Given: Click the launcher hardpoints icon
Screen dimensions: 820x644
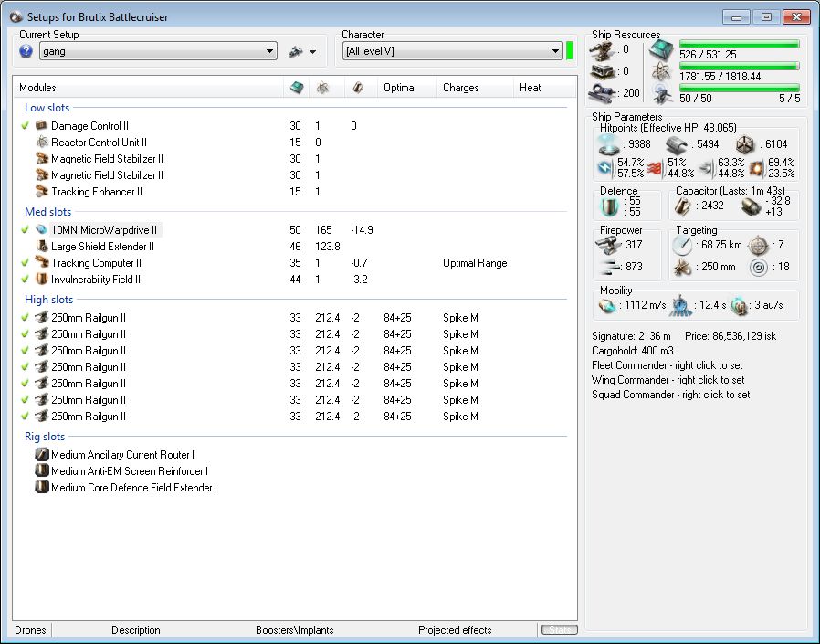Looking at the screenshot, I should [x=602, y=71].
